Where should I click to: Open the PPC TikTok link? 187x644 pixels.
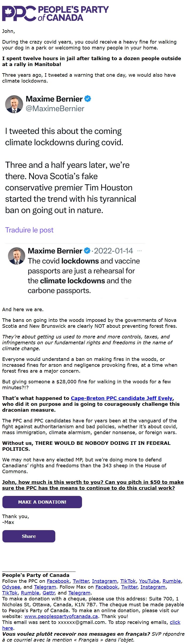pyautogui.click(x=128, y=581)
